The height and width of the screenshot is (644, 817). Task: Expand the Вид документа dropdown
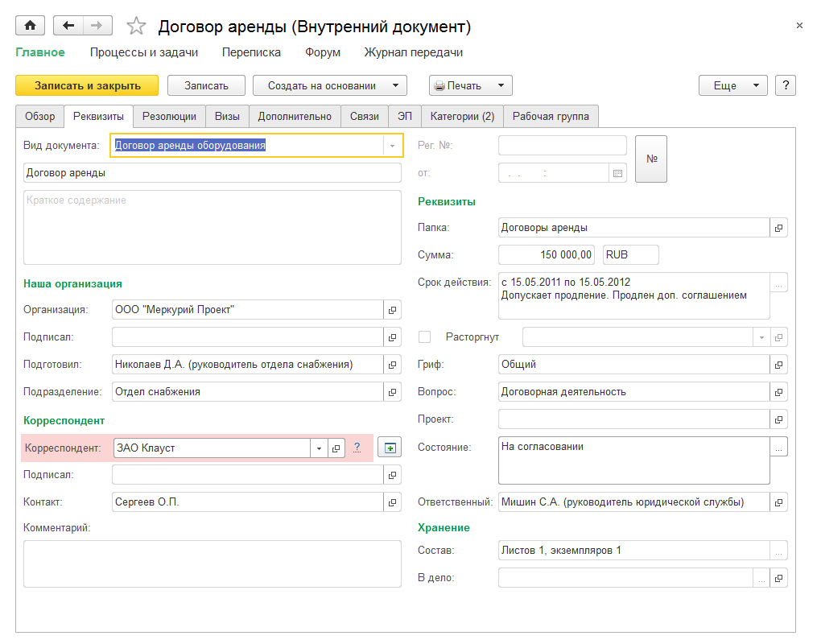(x=392, y=146)
